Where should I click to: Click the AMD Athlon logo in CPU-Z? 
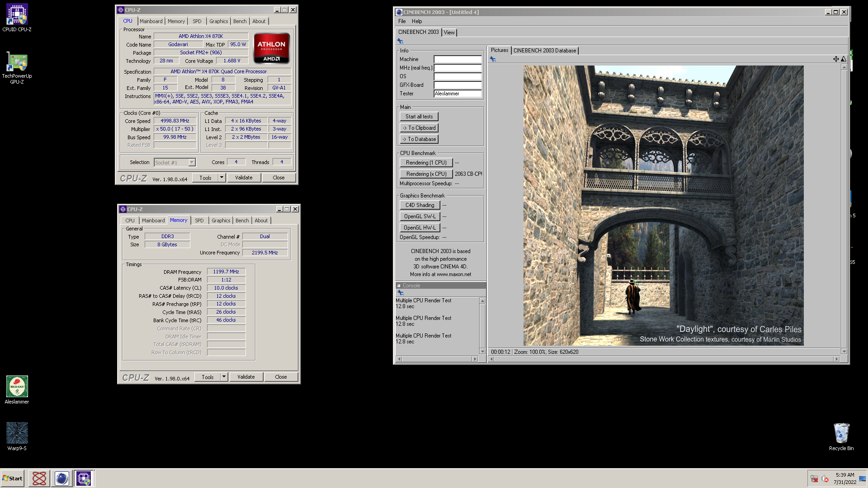tap(271, 48)
